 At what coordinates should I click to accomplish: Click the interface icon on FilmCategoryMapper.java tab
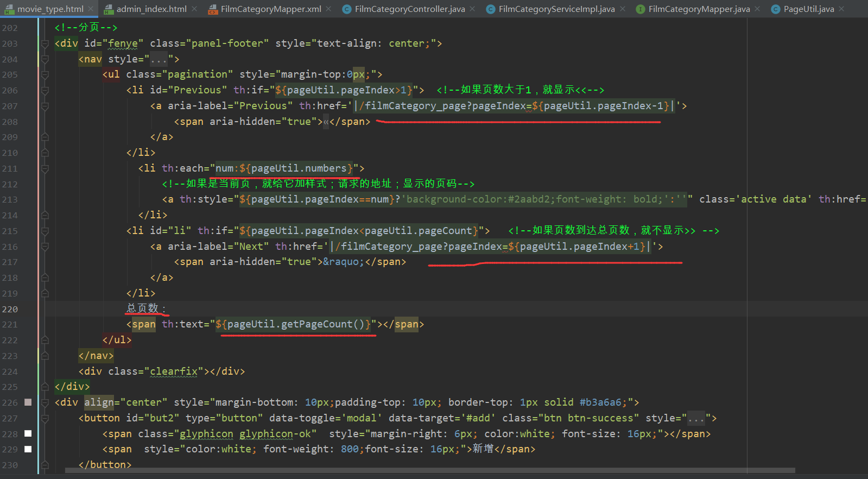pos(641,9)
